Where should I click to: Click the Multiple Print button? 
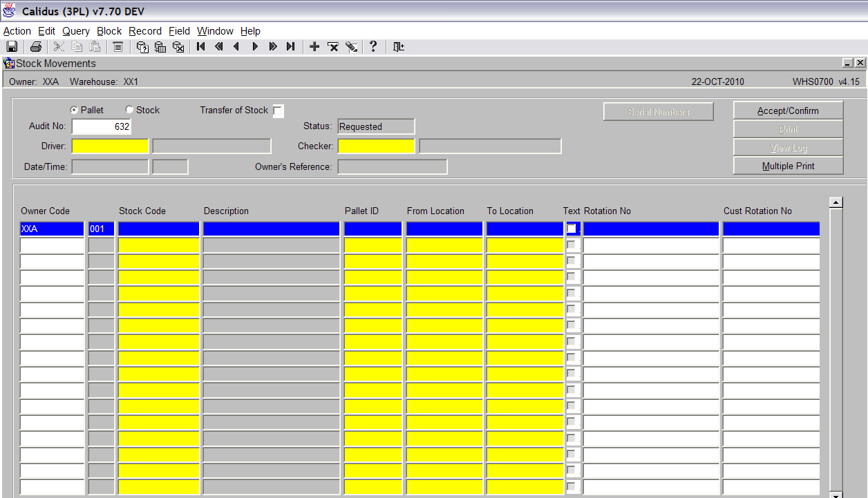(788, 166)
